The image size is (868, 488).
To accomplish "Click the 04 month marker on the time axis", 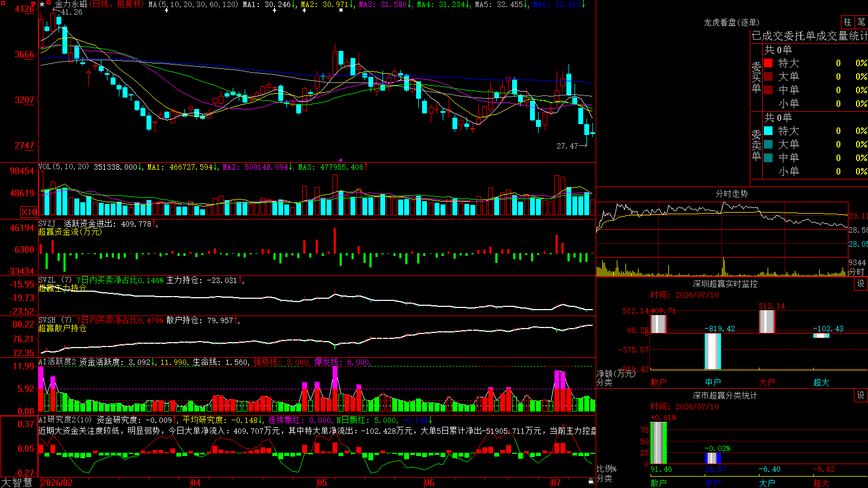I will [x=196, y=483].
